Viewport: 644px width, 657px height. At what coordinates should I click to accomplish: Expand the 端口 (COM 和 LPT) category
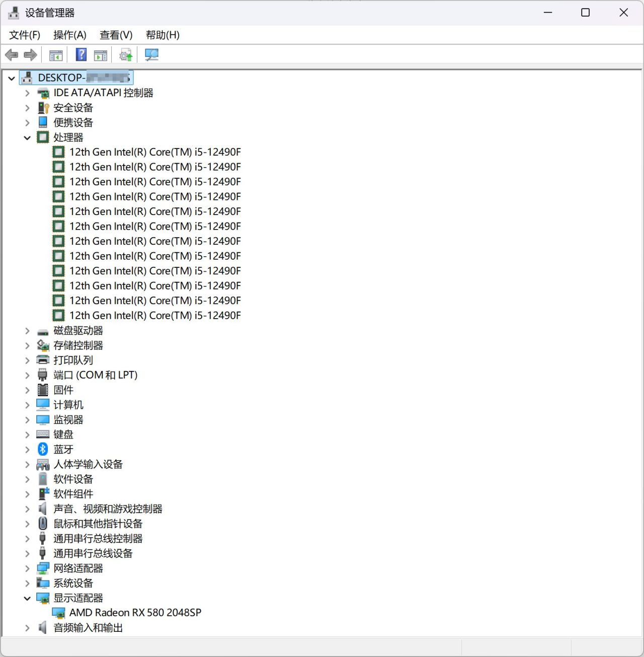point(27,376)
